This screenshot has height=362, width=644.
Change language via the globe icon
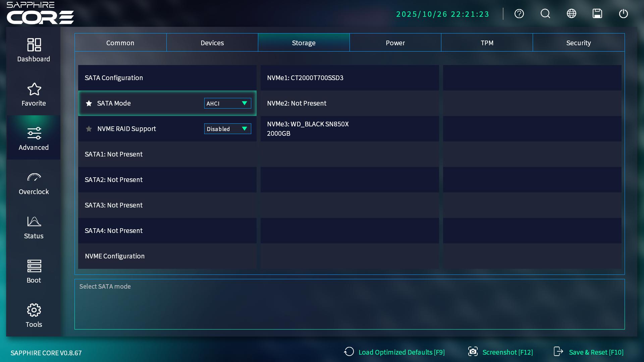(571, 14)
